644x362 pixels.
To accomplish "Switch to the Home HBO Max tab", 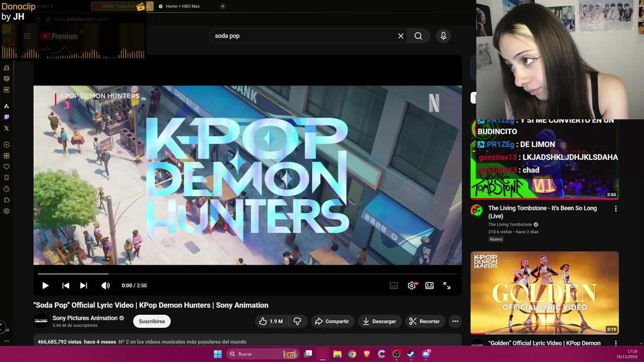I will coord(183,6).
